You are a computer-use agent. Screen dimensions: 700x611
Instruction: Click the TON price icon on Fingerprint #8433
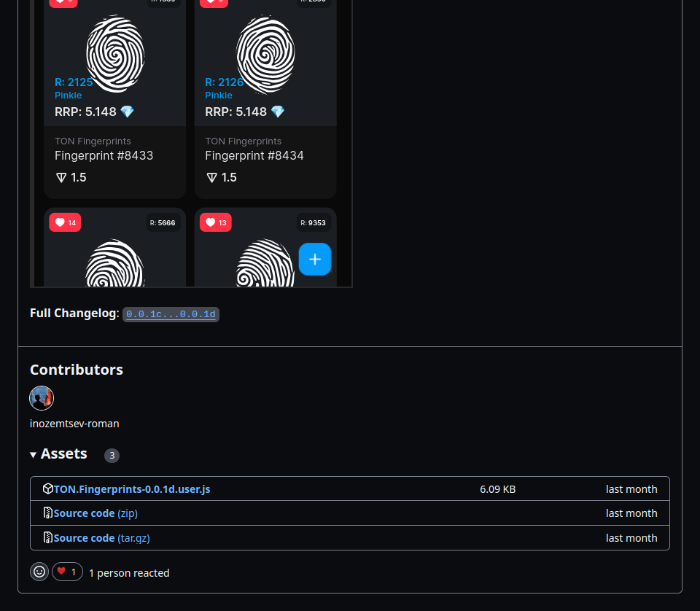[61, 178]
